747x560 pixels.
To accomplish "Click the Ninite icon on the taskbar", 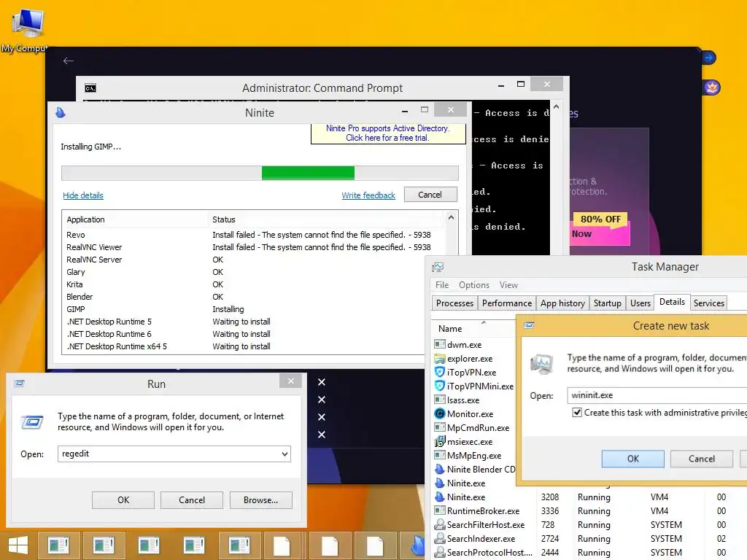I will tap(417, 545).
